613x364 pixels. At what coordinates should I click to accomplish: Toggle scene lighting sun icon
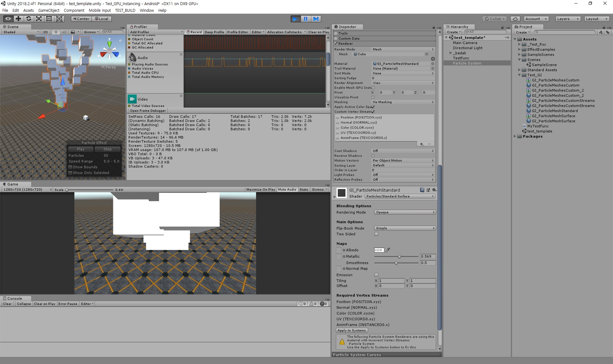tap(56, 32)
